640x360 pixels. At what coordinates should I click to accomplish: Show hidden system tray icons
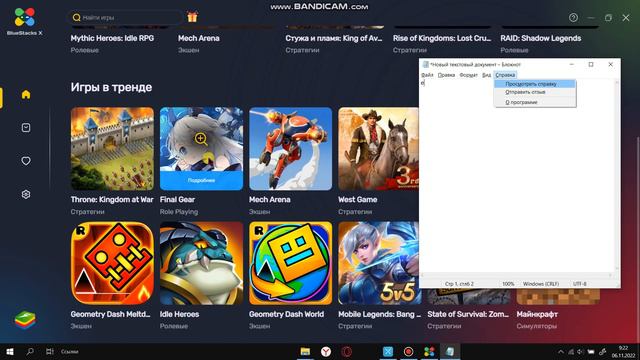pyautogui.click(x=561, y=352)
